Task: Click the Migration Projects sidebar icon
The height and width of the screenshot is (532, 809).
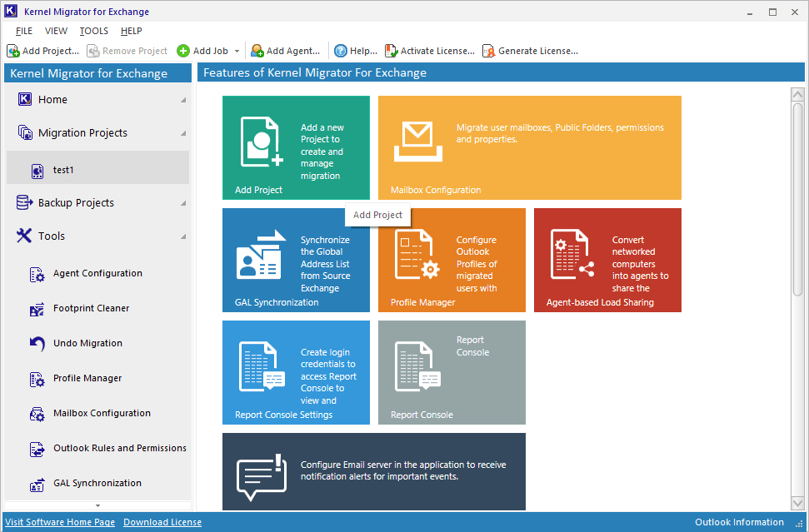Action: [25, 132]
